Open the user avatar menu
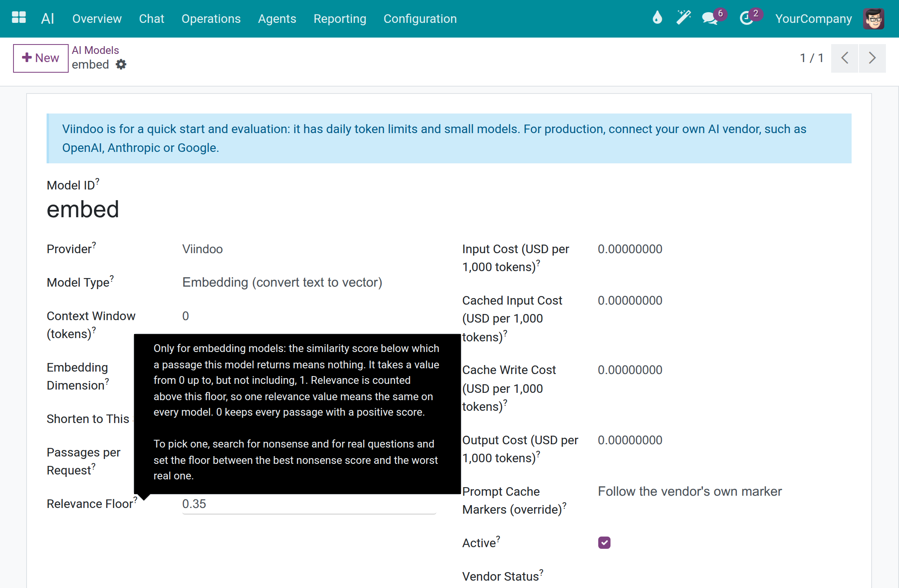 [x=874, y=18]
